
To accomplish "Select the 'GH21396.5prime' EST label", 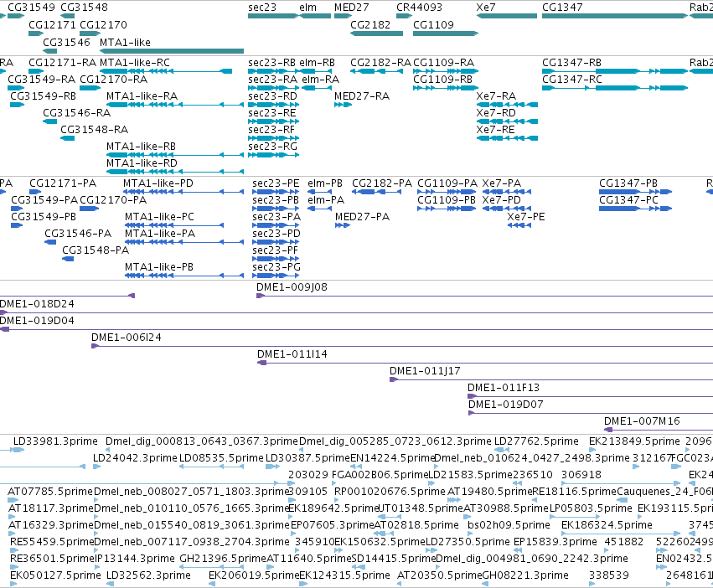I will [223, 559].
